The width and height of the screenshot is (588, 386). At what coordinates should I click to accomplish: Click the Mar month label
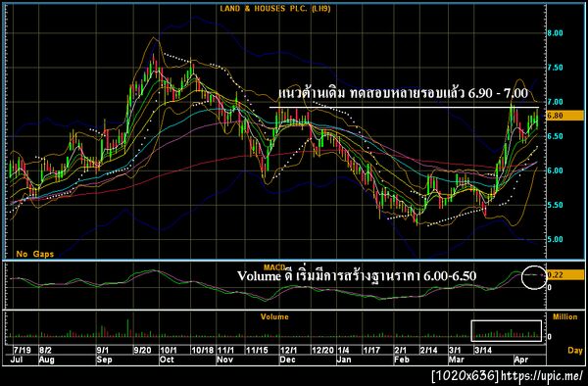pyautogui.click(x=457, y=360)
